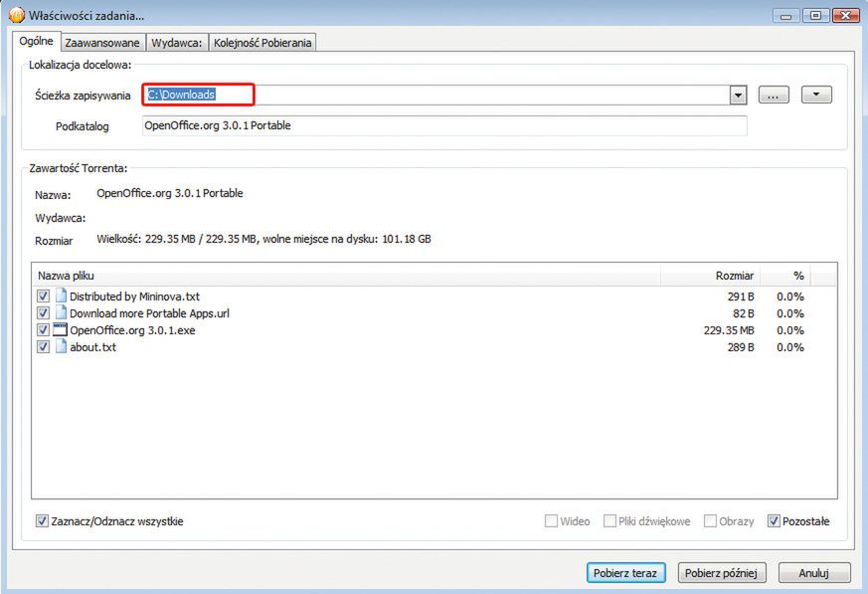
Task: Minimize the Właściwości zadania window
Action: point(786,16)
